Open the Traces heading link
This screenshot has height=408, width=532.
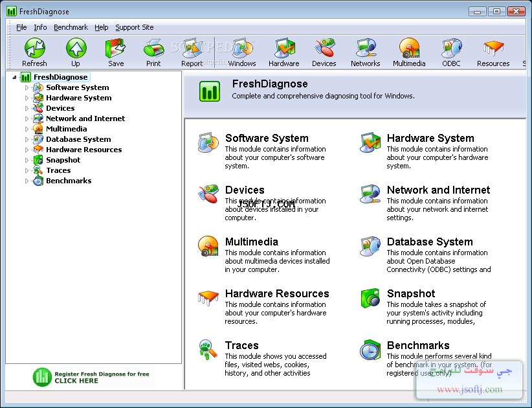pyautogui.click(x=241, y=345)
